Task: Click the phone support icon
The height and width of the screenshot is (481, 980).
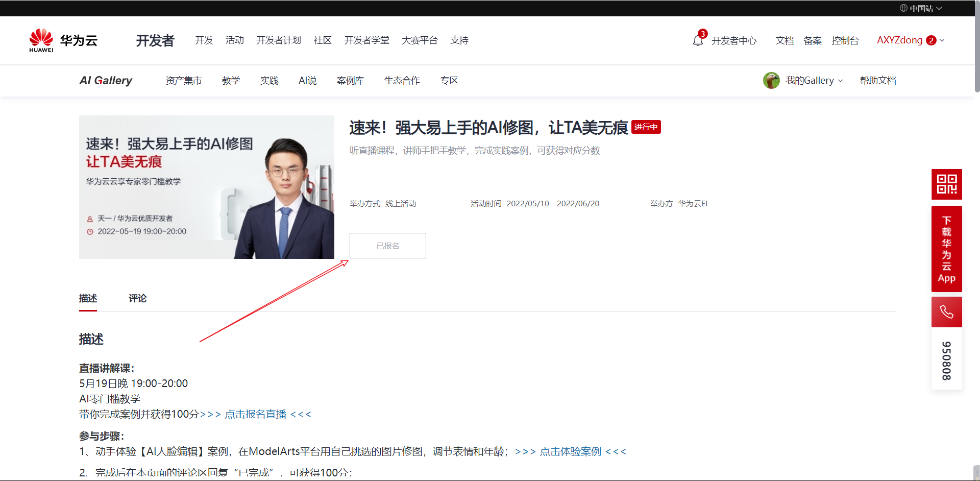Action: coord(947,312)
